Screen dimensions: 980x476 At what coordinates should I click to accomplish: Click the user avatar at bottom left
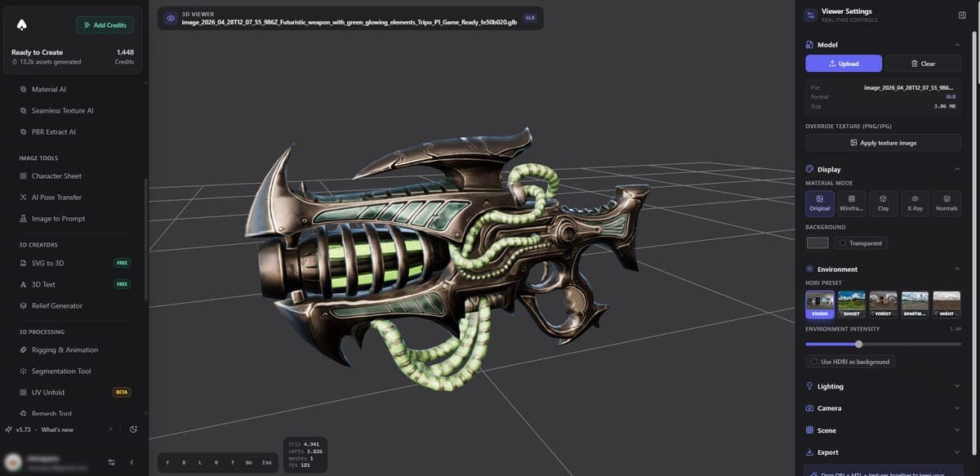tap(15, 461)
